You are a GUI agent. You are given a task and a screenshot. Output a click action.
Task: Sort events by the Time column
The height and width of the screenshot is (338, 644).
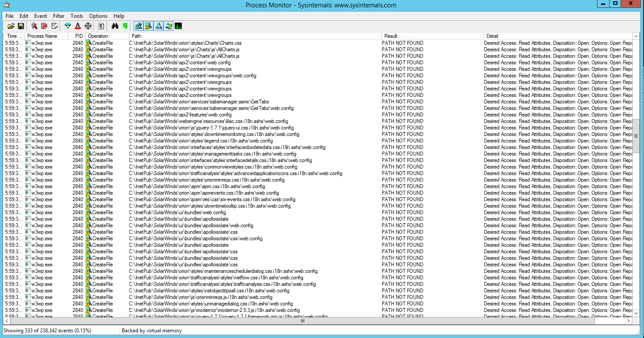(13, 36)
